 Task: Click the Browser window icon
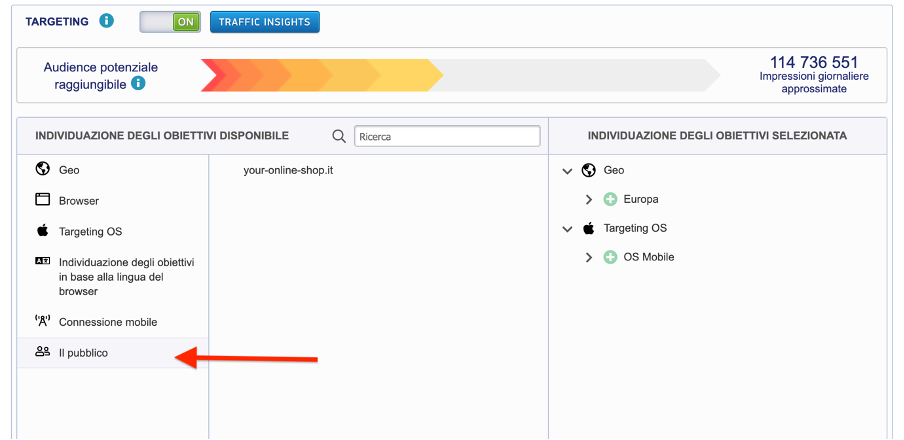42,200
